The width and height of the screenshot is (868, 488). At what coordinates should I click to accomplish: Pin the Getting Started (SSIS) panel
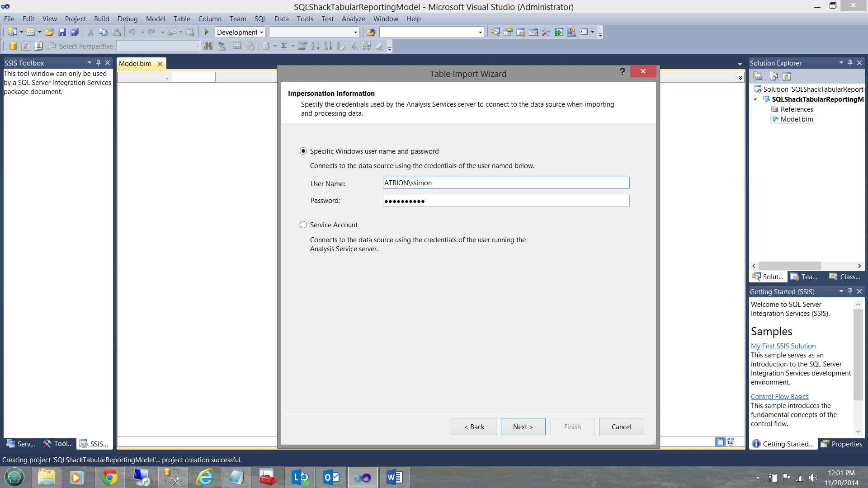click(850, 291)
